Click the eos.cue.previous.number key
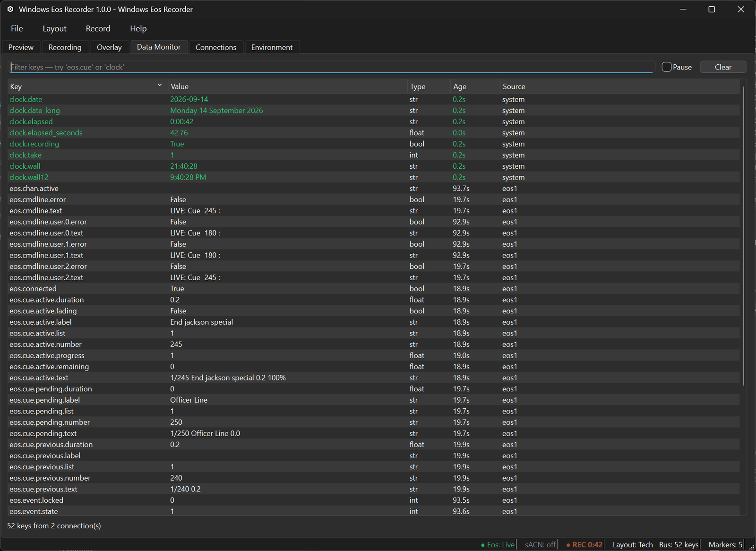The height and width of the screenshot is (551, 756). [50, 478]
